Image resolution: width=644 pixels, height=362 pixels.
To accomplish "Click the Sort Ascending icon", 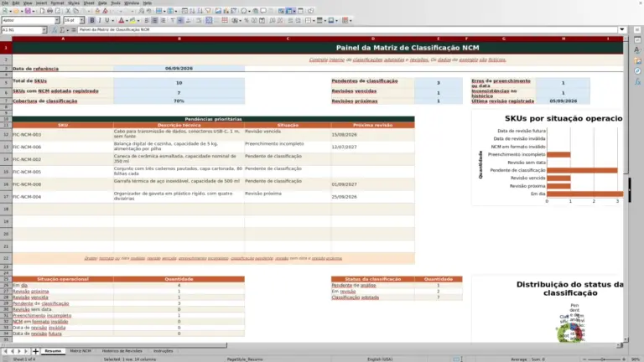I will click(192, 11).
